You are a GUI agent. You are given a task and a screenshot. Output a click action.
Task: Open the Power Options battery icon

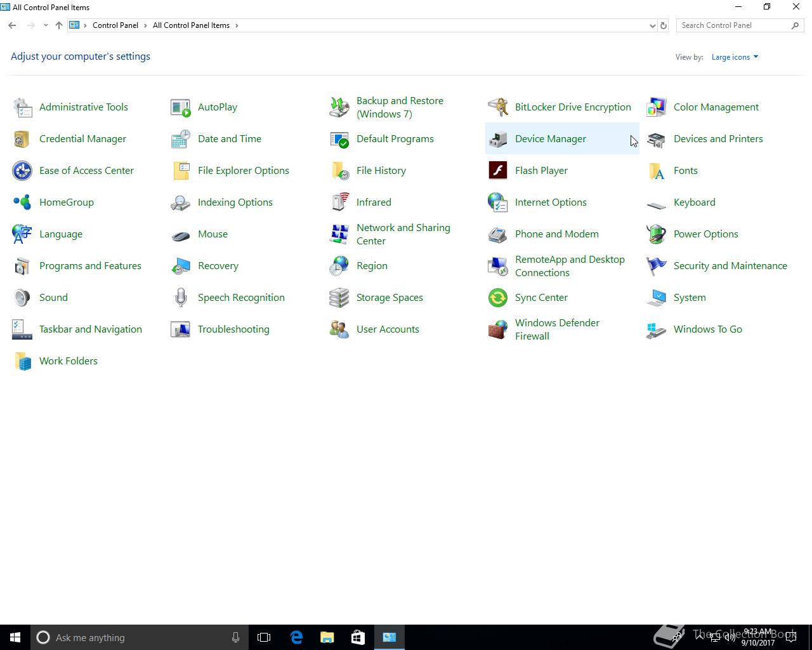(x=657, y=234)
